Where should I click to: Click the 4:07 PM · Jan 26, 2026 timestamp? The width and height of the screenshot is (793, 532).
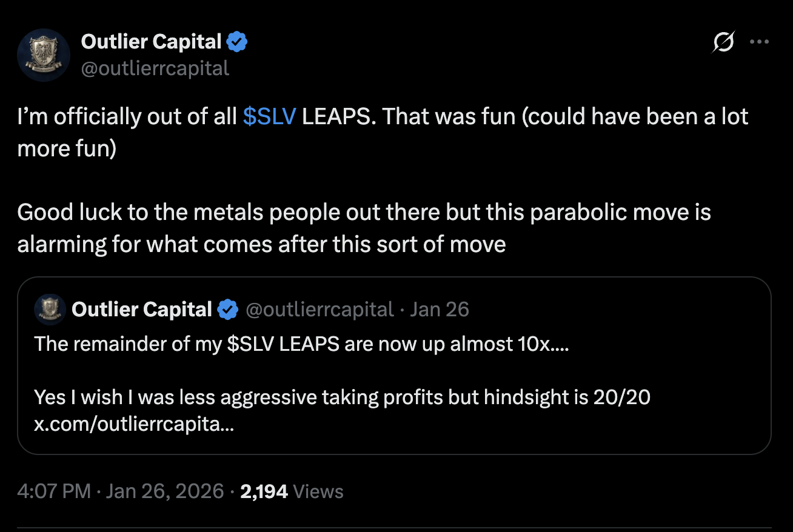[x=121, y=491]
